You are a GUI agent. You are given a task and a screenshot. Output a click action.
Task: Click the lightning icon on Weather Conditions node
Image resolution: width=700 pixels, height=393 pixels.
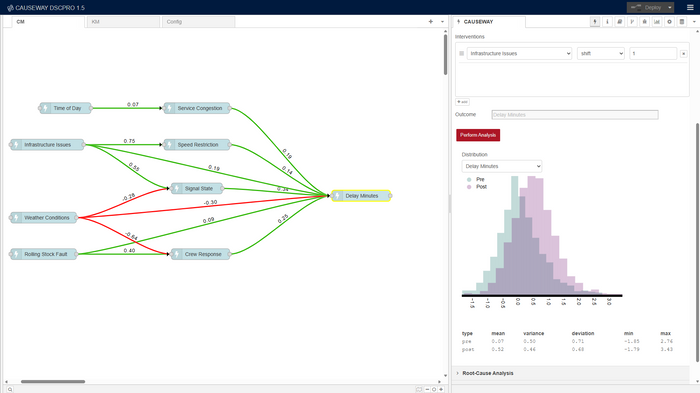16,217
